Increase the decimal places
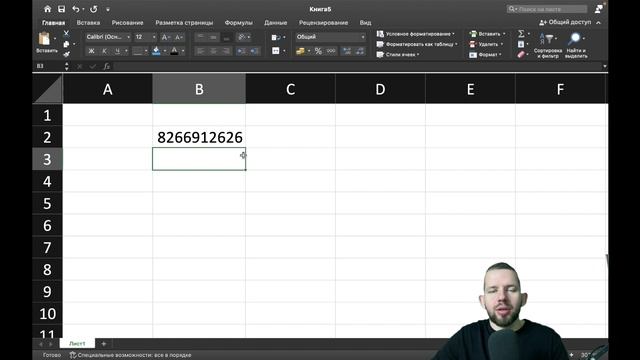 pyautogui.click(x=347, y=51)
